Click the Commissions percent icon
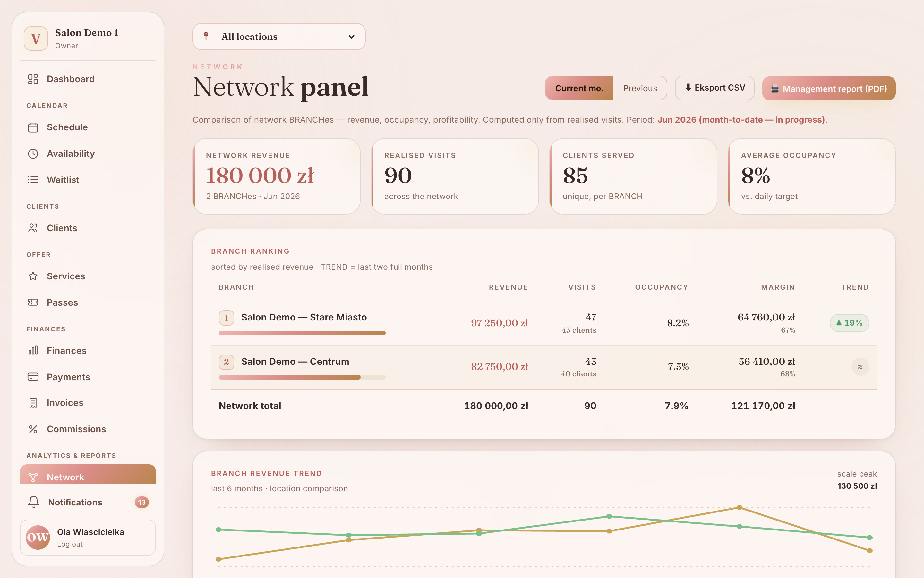The image size is (924, 578). (x=33, y=429)
